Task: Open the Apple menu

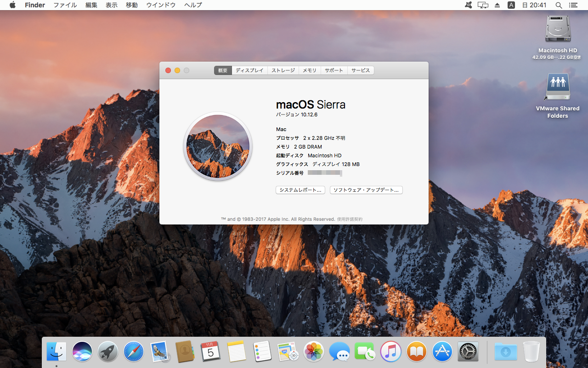Action: 12,5
